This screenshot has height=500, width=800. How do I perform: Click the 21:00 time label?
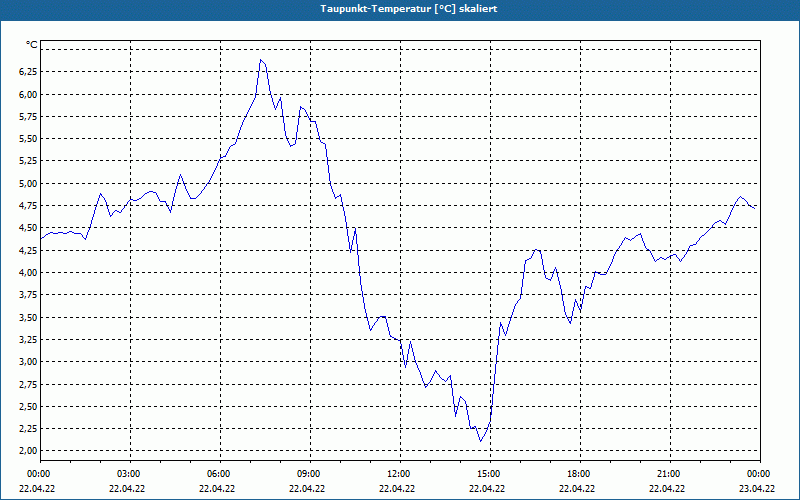(670, 474)
